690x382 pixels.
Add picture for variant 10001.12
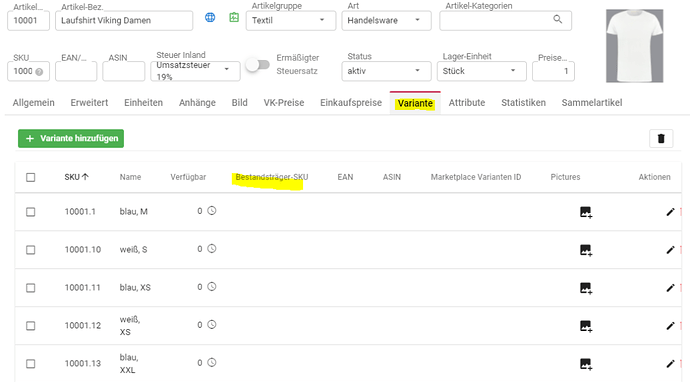click(586, 326)
